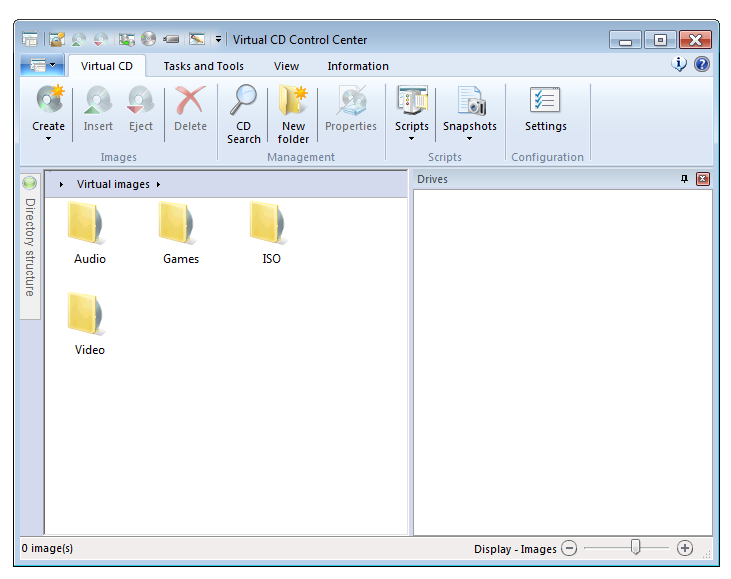The width and height of the screenshot is (731, 579).
Task: Open the Games folder
Action: click(x=181, y=233)
